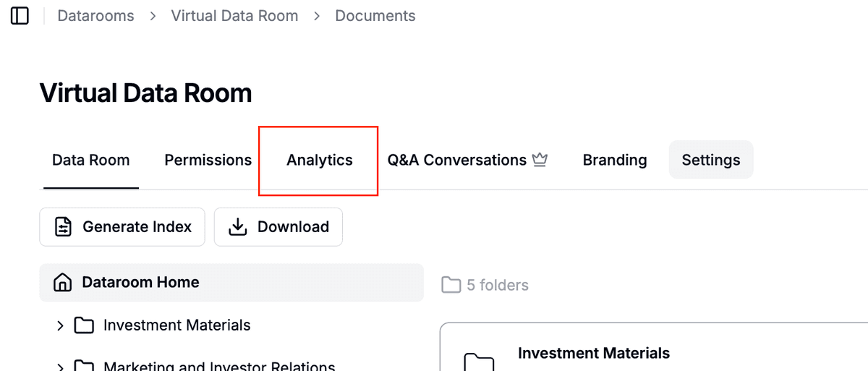Select Dataroom Home in the folder tree
Image resolution: width=868 pixels, height=371 pixels.
click(140, 283)
